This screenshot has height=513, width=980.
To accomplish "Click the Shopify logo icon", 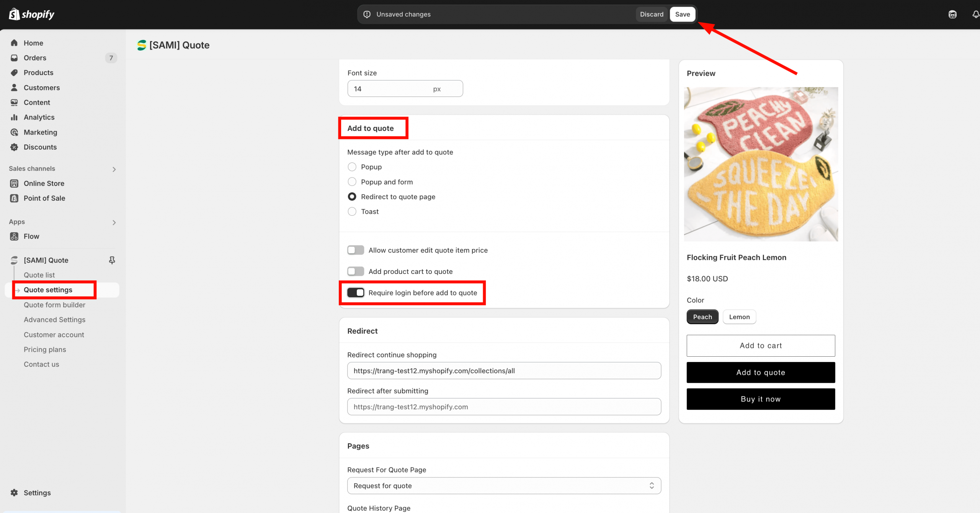I will pos(14,14).
